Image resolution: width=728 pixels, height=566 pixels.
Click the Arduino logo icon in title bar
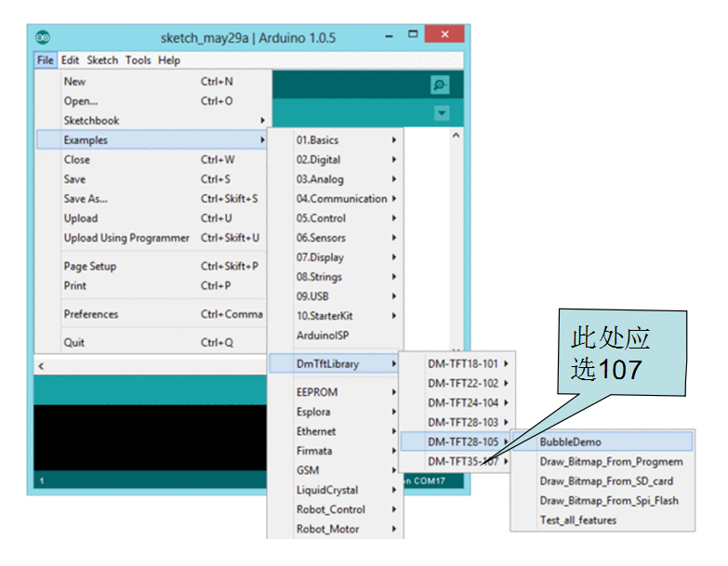coord(43,37)
